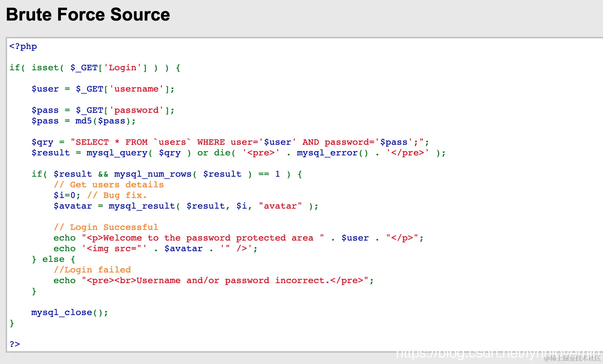The height and width of the screenshot is (364, 603).
Task: Click the 'Get users details' comment
Action: click(x=109, y=185)
